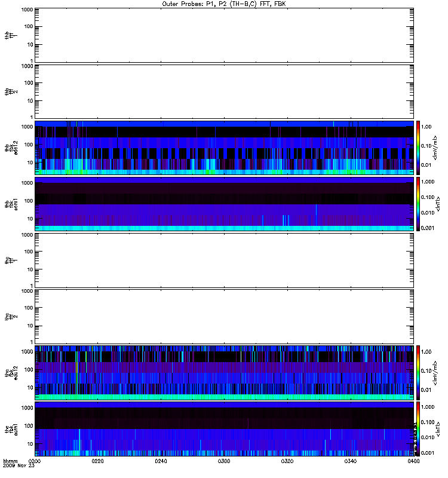448x478 pixels.
Task: Click the "thc fff 2" panel label
Action: (11, 317)
